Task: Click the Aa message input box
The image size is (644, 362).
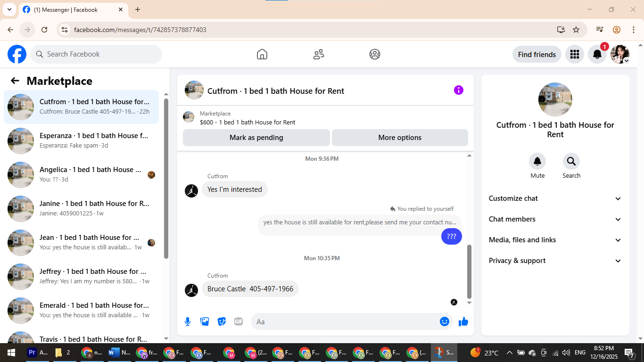Action: [x=352, y=321]
